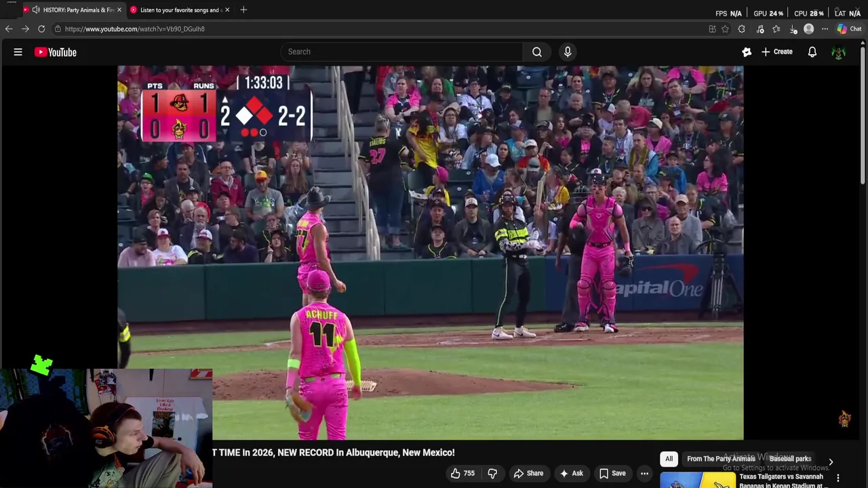The width and height of the screenshot is (868, 488).
Task: Click the FPS overlay readout
Action: coord(729,14)
